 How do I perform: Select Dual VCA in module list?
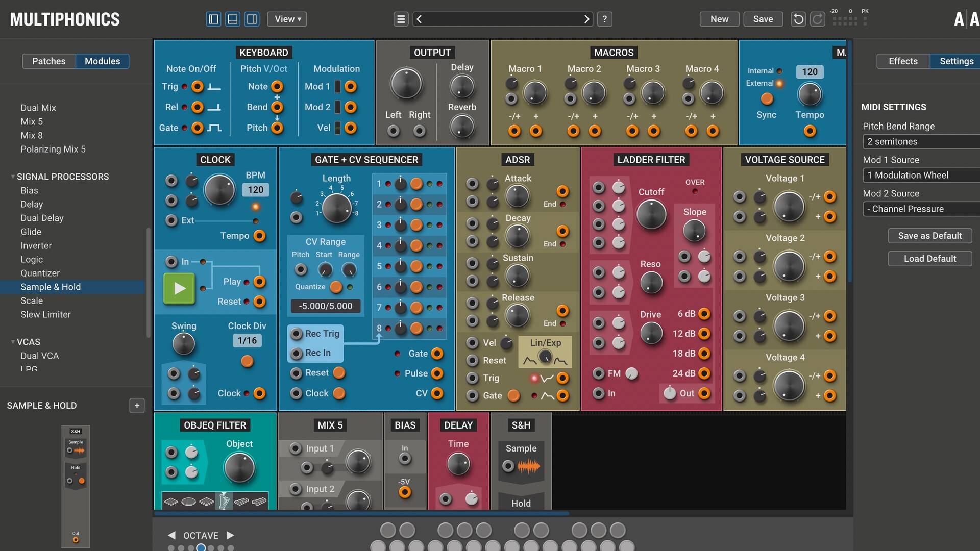coord(72,356)
